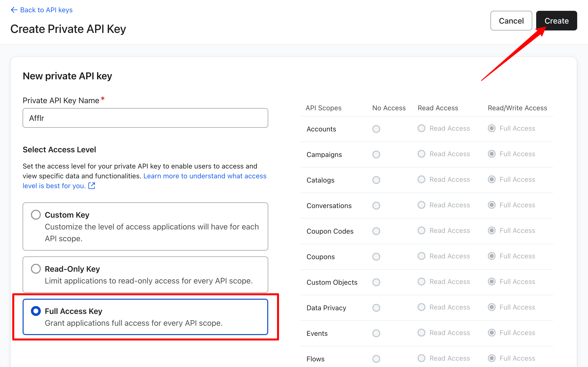Click Back to API keys link
This screenshot has width=588, height=367.
pyautogui.click(x=46, y=10)
